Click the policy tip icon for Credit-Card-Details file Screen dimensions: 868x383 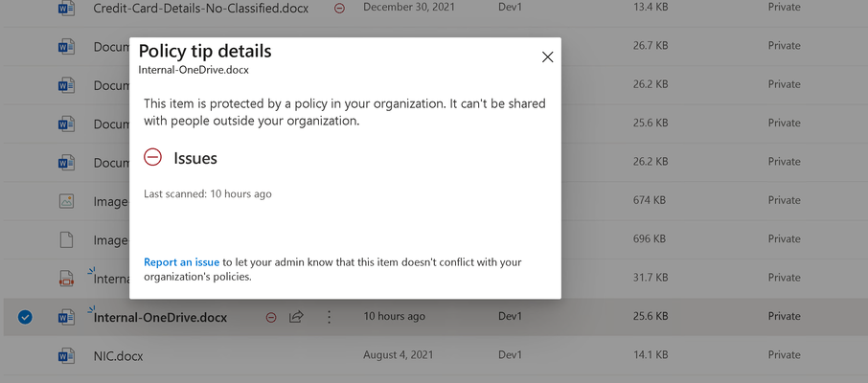tap(339, 9)
